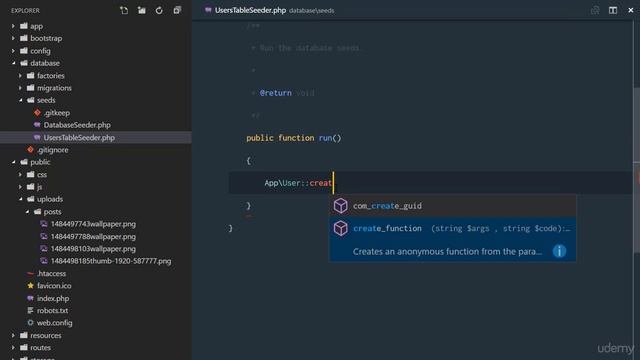This screenshot has height=360, width=640.
Task: Click the app folder icon
Action: [x=24, y=26]
